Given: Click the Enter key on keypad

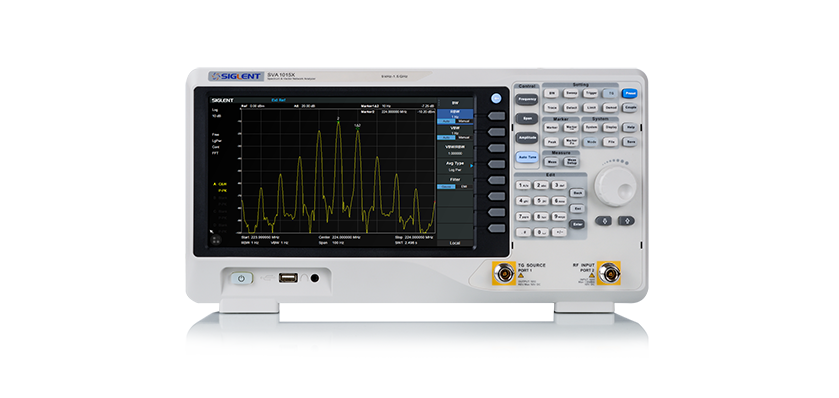Looking at the screenshot, I should click(x=576, y=224).
